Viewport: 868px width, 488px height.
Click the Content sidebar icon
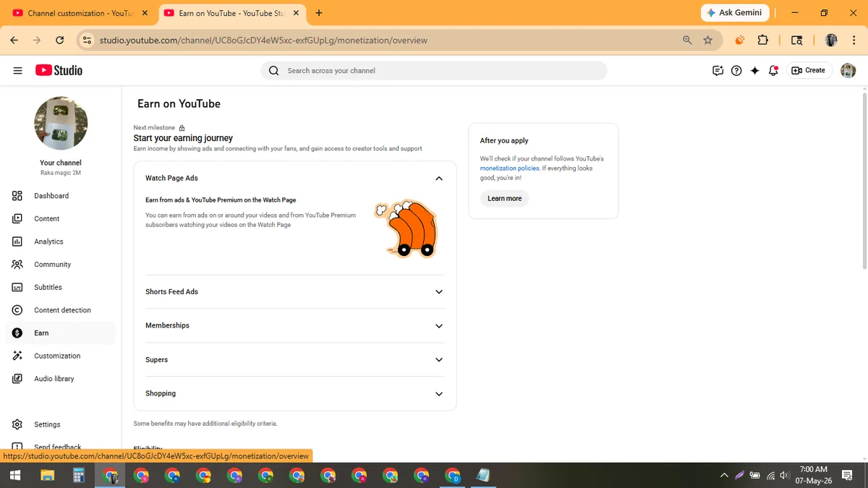tap(17, 218)
